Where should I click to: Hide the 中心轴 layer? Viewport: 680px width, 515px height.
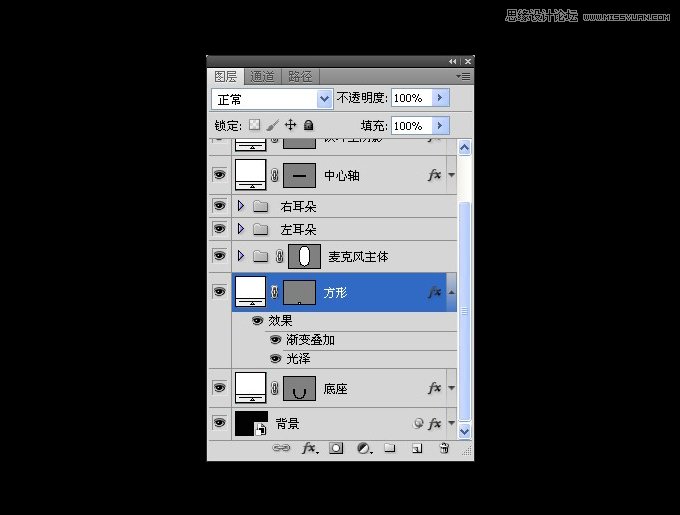[x=219, y=175]
